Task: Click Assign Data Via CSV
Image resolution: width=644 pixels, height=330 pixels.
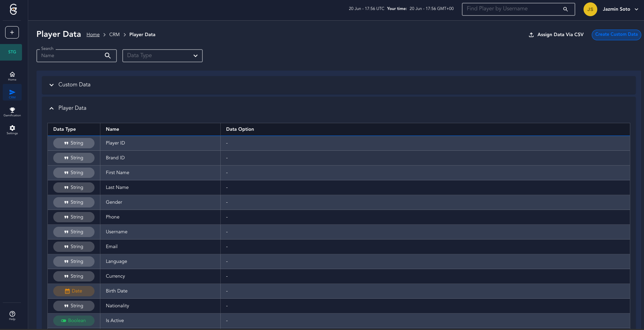Action: (x=556, y=35)
